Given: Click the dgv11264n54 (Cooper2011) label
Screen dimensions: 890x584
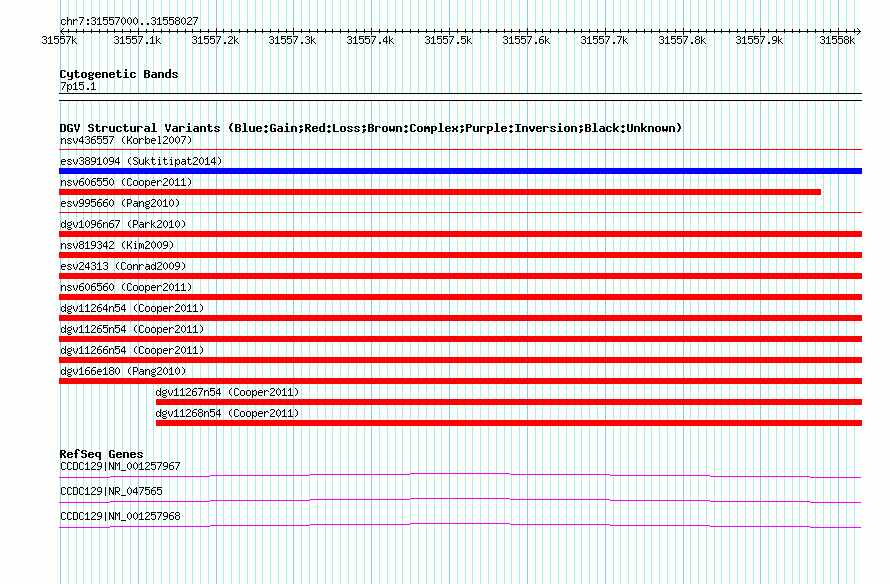Looking at the screenshot, I should [132, 308].
